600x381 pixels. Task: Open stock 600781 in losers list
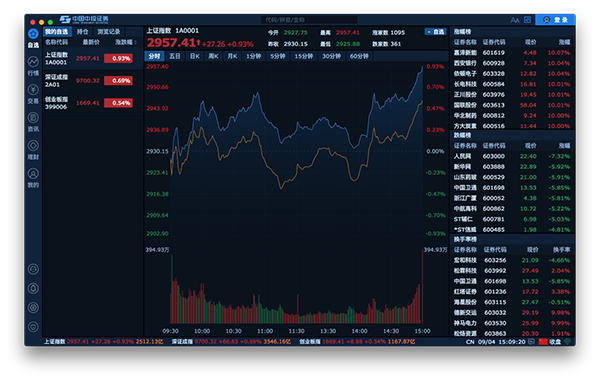click(512, 219)
